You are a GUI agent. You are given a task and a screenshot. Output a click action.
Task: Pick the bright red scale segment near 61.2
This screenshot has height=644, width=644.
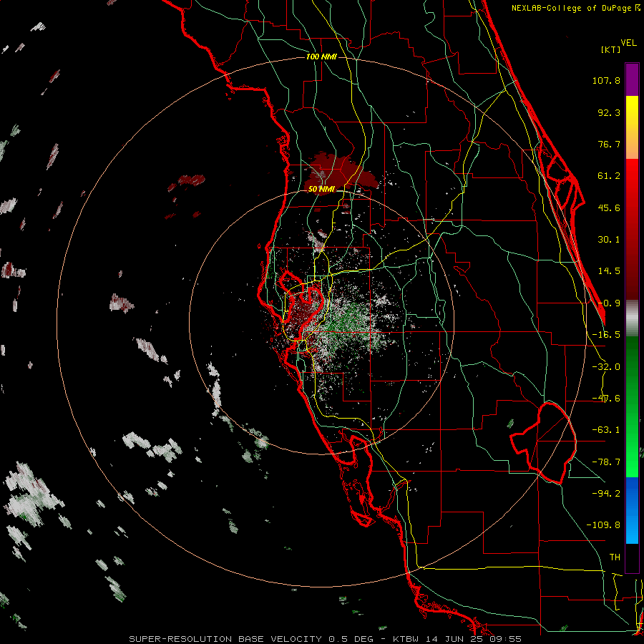[632, 177]
